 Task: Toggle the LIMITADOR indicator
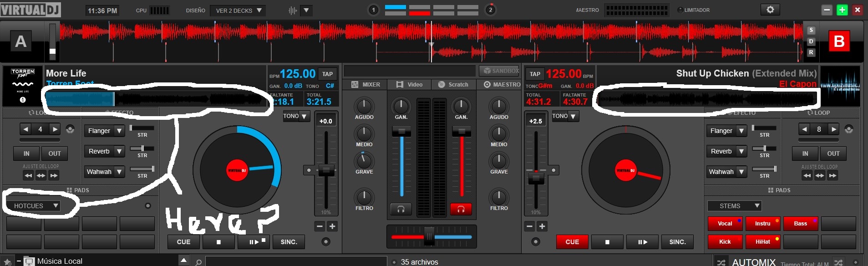(x=680, y=10)
